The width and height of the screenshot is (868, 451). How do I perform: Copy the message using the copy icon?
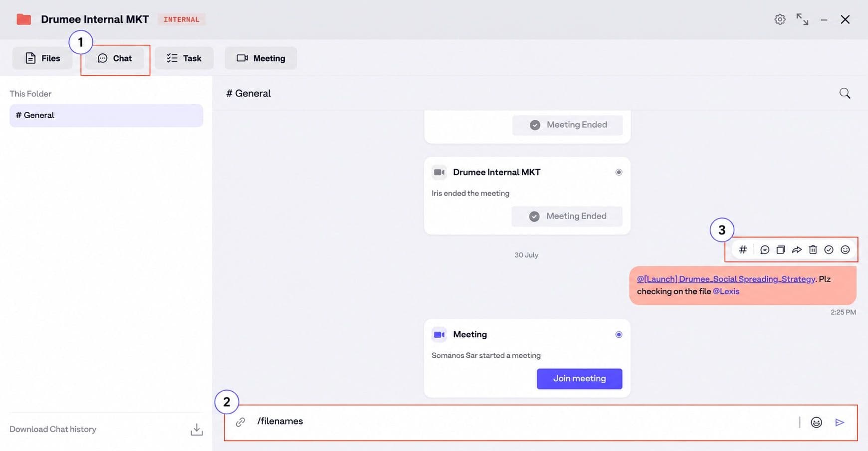[781, 249]
